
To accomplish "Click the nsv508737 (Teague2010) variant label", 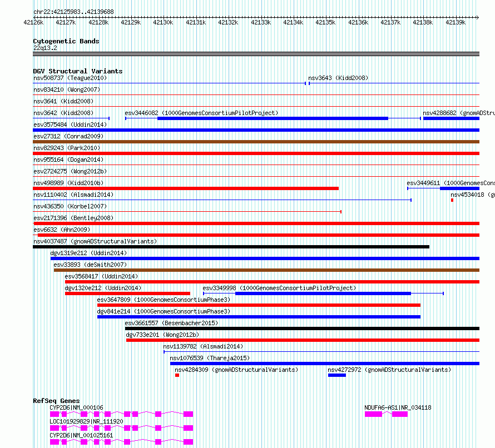I will coord(70,78).
